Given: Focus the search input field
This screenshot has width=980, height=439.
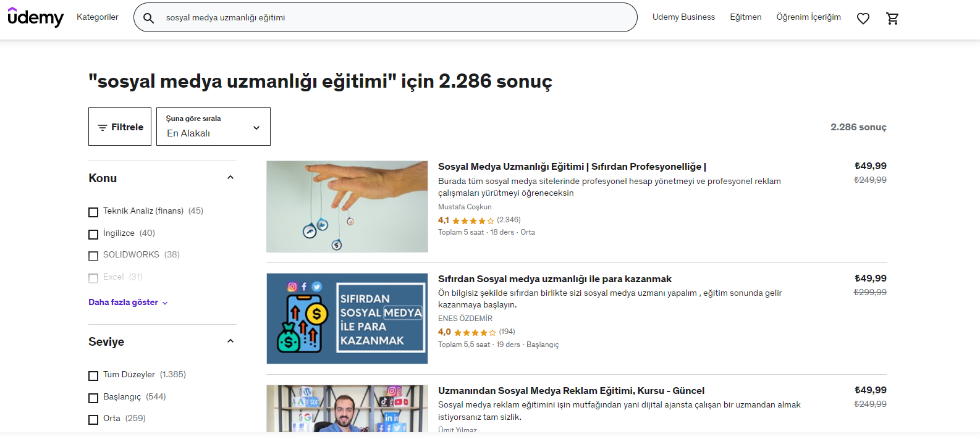Looking at the screenshot, I should tap(395, 18).
